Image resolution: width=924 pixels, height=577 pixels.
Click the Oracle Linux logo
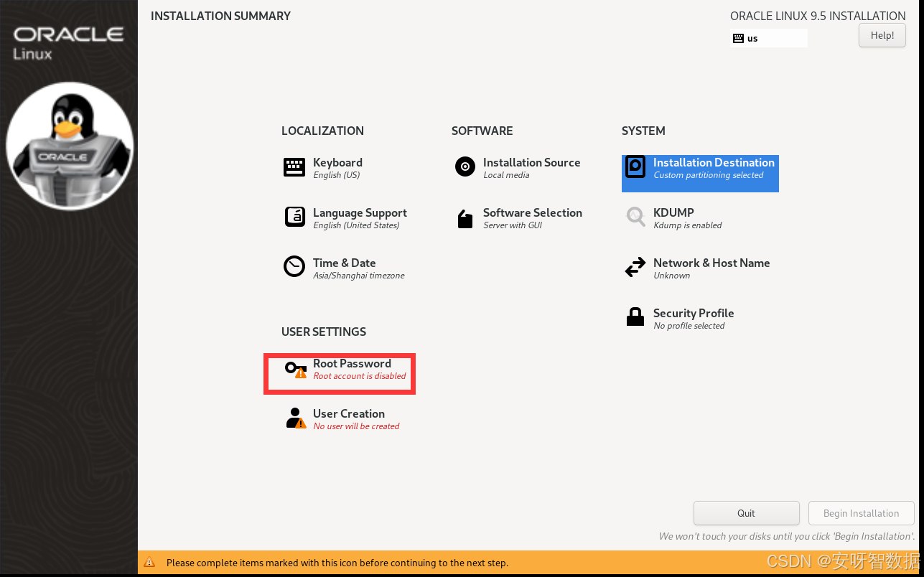(x=68, y=43)
